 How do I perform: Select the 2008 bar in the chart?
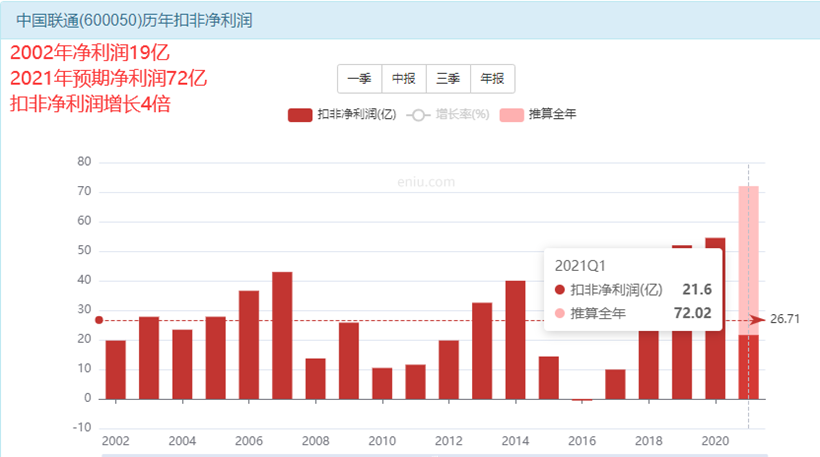315,379
